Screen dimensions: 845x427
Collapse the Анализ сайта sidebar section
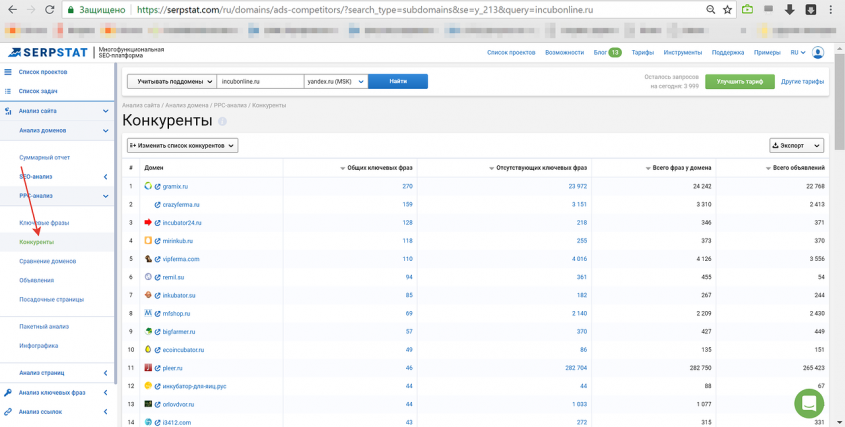tap(106, 111)
